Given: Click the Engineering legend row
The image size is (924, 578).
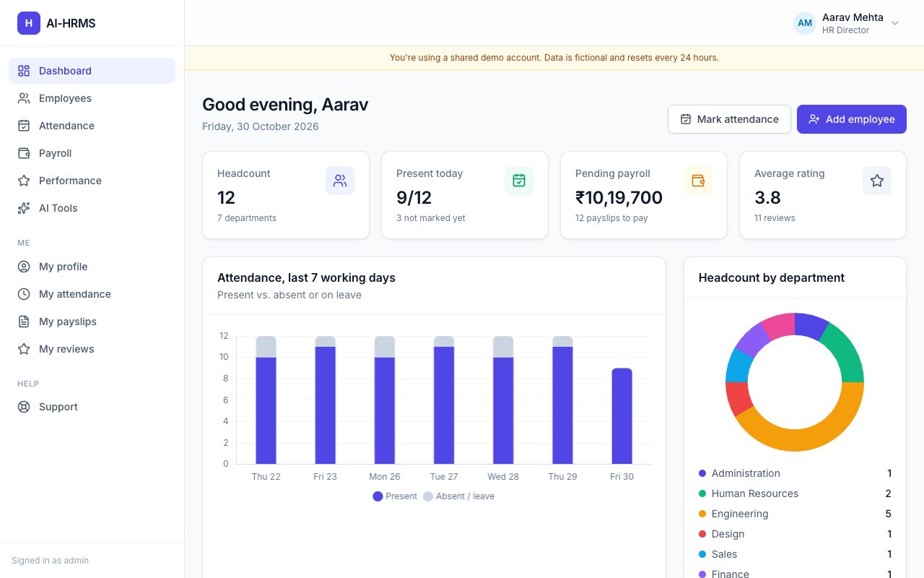Looking at the screenshot, I should [795, 514].
